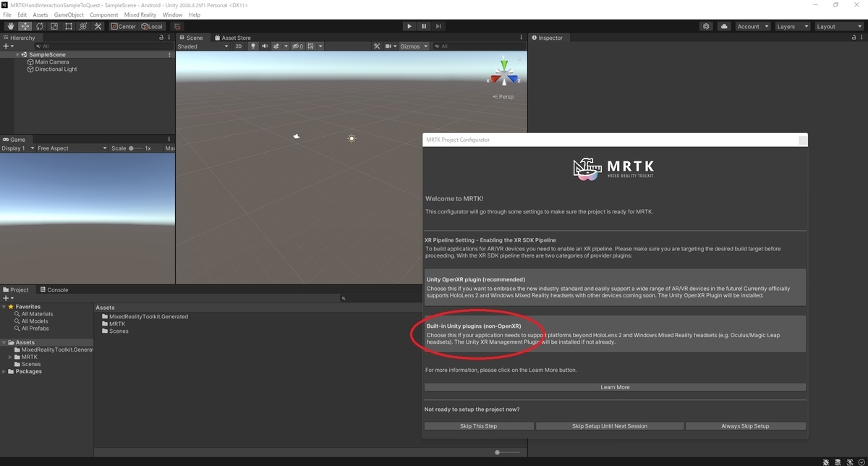Image resolution: width=868 pixels, height=466 pixels.
Task: Click the scene audio toggle icon
Action: click(265, 46)
